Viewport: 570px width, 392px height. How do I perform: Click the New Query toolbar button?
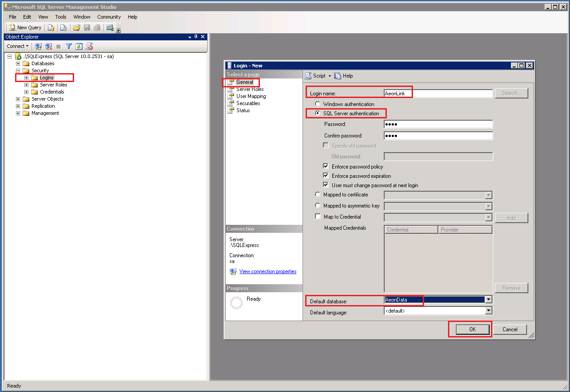[x=25, y=27]
